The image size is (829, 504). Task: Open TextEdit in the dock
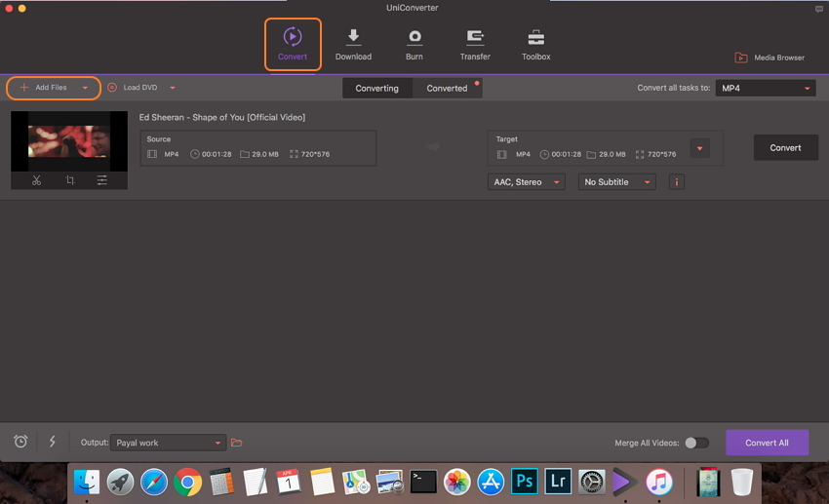pyautogui.click(x=255, y=482)
